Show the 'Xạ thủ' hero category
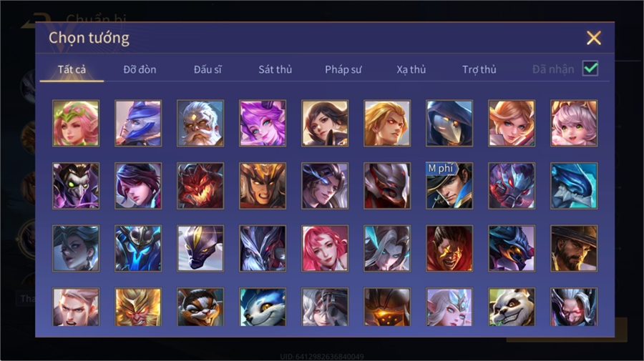The image size is (644, 361). 411,69
